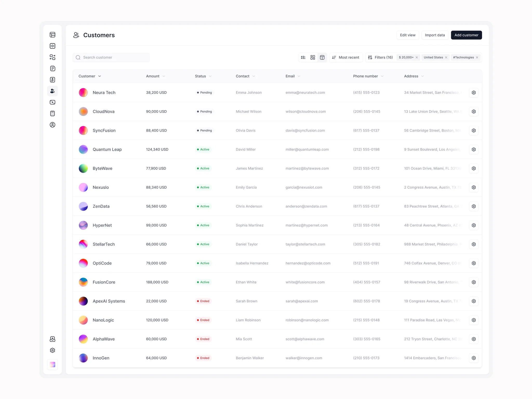Screen dimensions: 532x399
Task: Select the ByteWave customer name
Action: click(x=102, y=168)
